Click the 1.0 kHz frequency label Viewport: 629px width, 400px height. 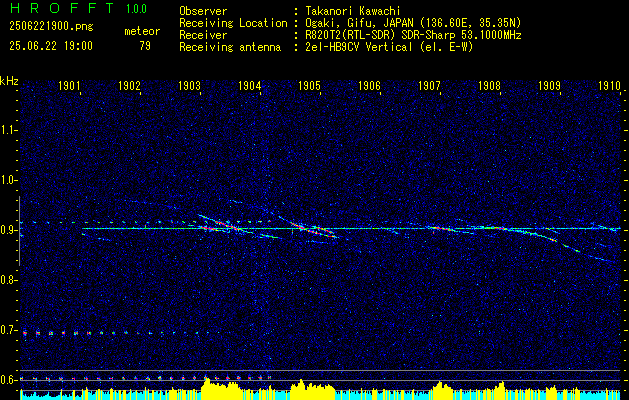coord(8,180)
